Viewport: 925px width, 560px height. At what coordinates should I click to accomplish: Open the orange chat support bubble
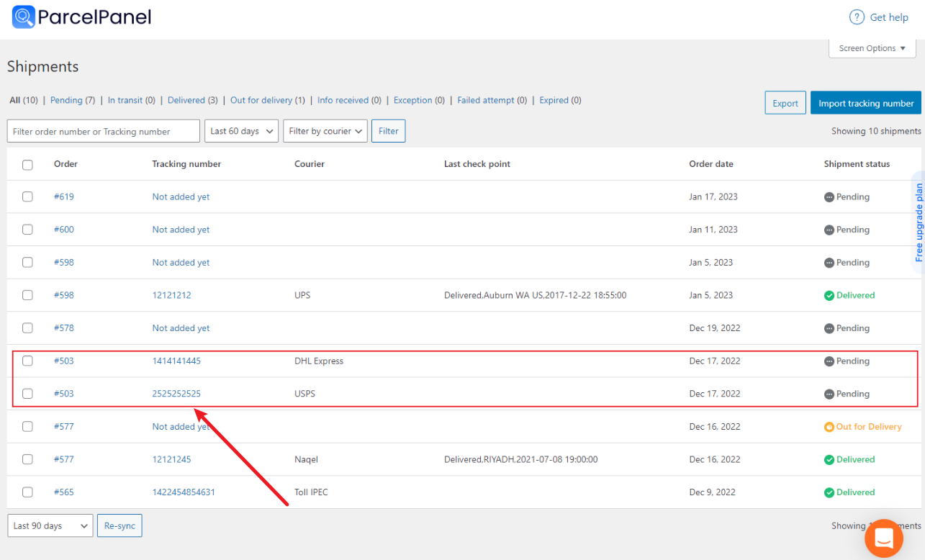point(884,538)
